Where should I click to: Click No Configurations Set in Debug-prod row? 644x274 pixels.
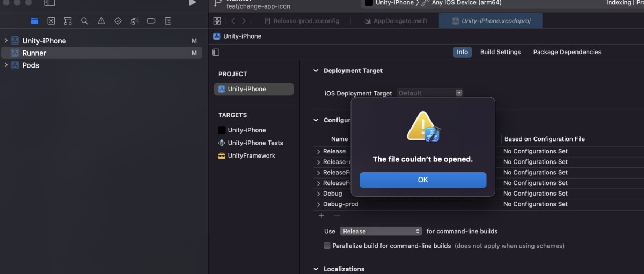[x=535, y=204]
